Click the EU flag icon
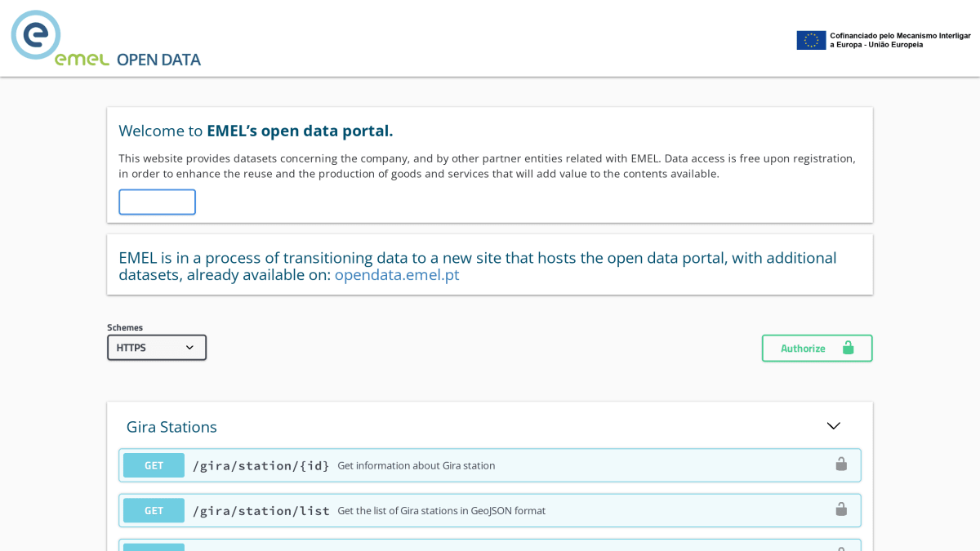The height and width of the screenshot is (551, 980). point(811,40)
